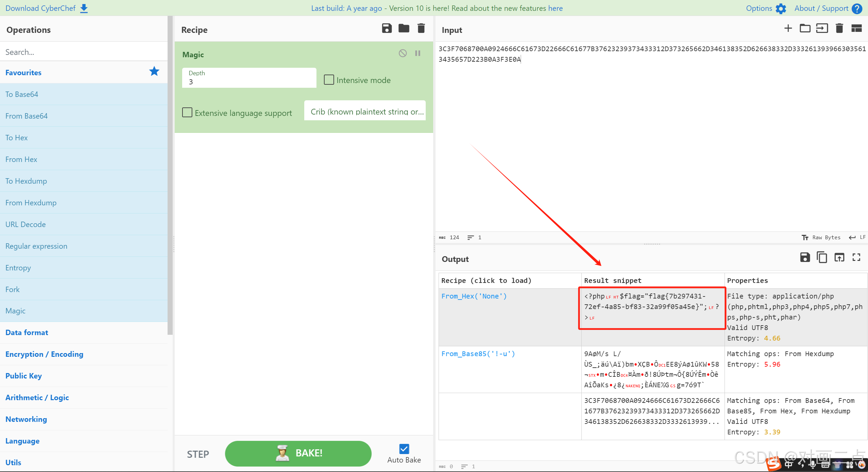868x472 pixels.
Task: Click the Entropy 3.39 value
Action: click(772, 432)
